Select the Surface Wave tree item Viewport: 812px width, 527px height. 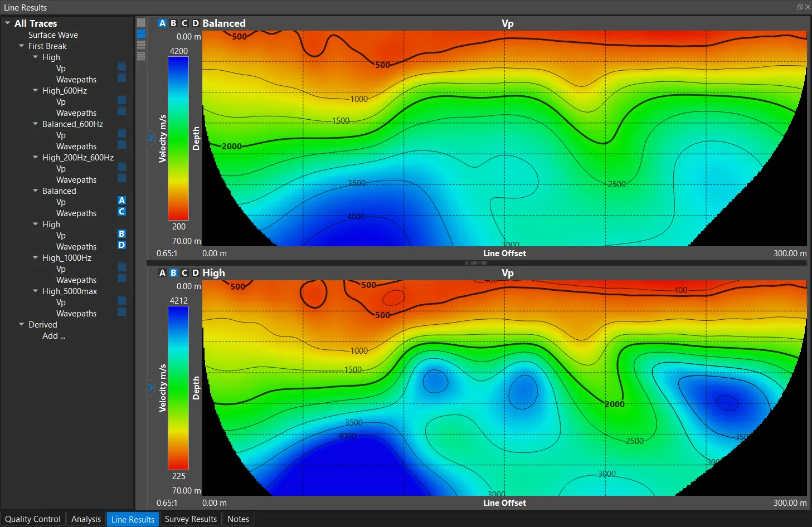(53, 35)
